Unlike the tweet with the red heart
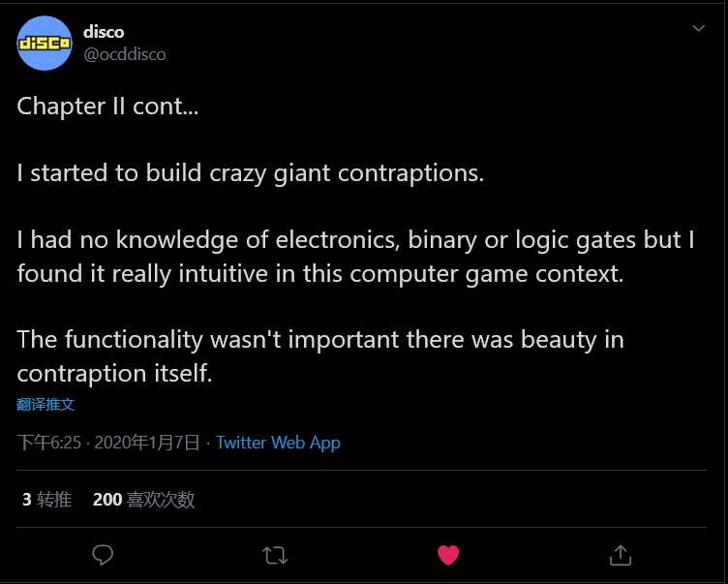Viewport: 728px width, 584px height. tap(447, 554)
